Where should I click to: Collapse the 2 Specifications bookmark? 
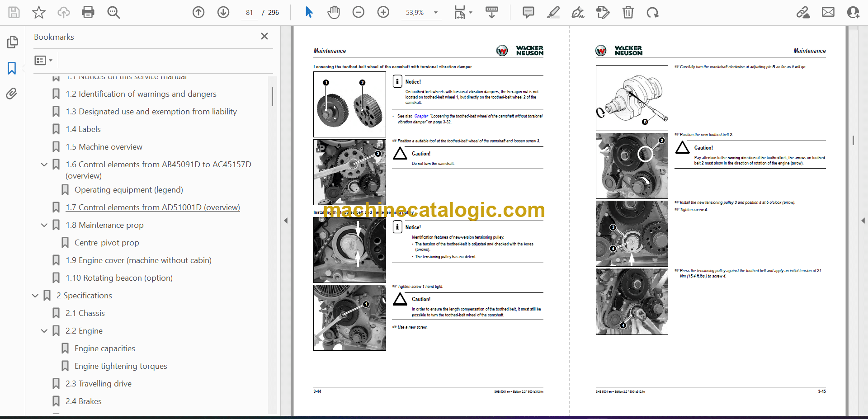tap(35, 296)
